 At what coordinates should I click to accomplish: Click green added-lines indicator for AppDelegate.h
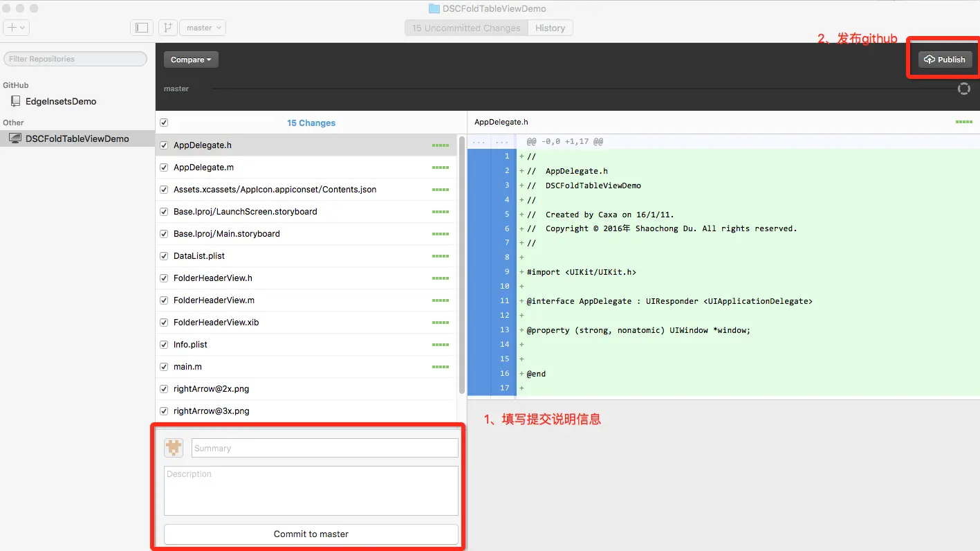[441, 145]
